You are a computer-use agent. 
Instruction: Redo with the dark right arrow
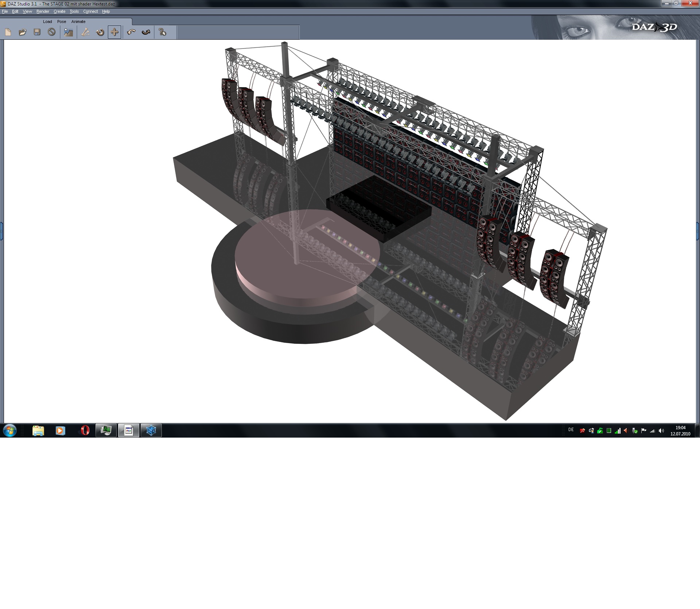(146, 32)
